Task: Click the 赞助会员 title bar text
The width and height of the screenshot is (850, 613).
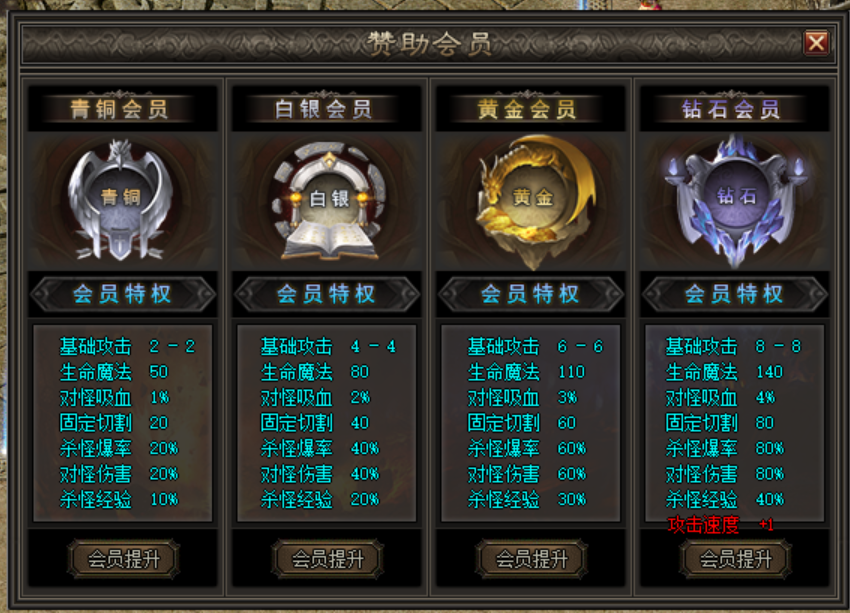Action: pyautogui.click(x=429, y=43)
